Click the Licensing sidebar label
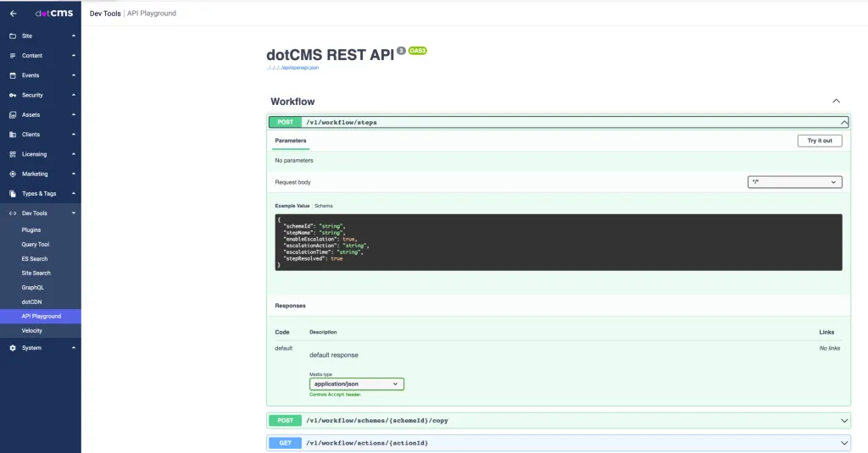868x453 pixels. click(x=34, y=154)
